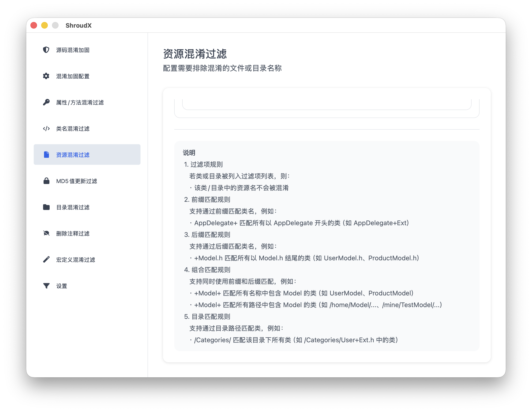Click the gear icon beside 混淆加固配置
This screenshot has height=412, width=532.
(46, 76)
